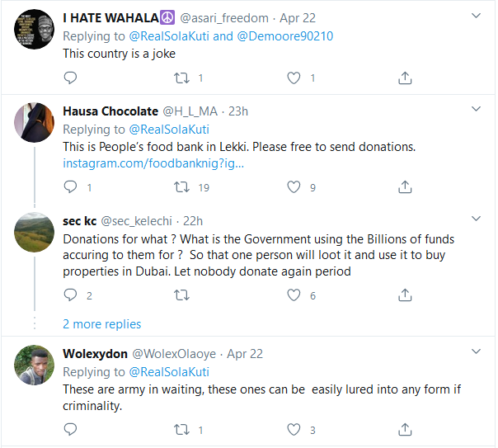Like Hausa Chocolate's food bank tweet

(294, 187)
